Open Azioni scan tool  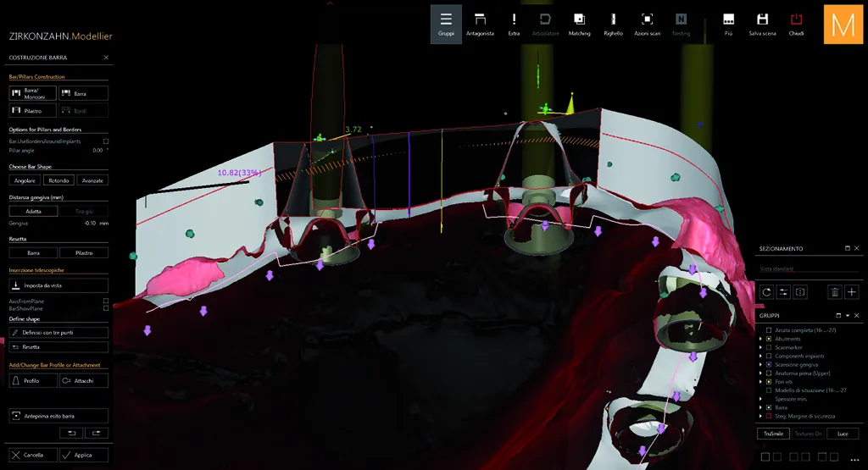(647, 24)
